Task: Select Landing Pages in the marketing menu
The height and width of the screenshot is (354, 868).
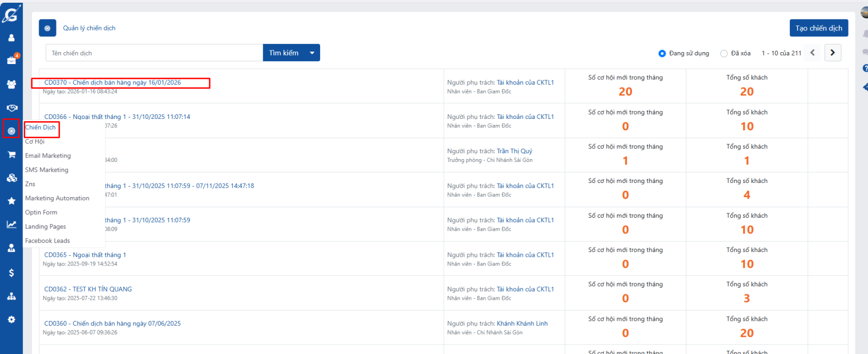Action: [46, 226]
